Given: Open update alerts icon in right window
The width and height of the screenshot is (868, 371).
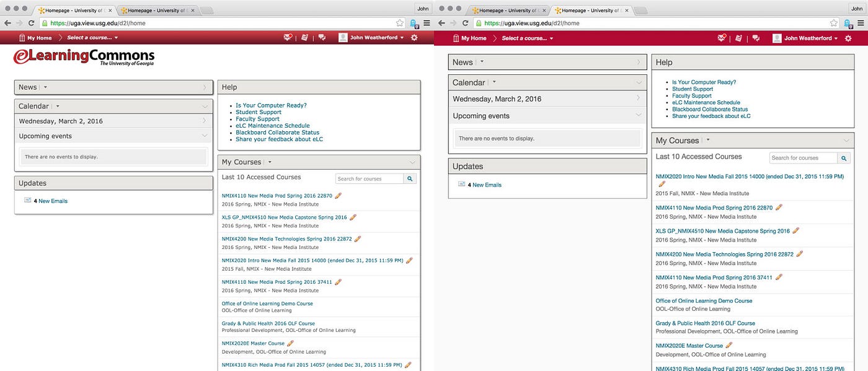Looking at the screenshot, I should pos(738,38).
